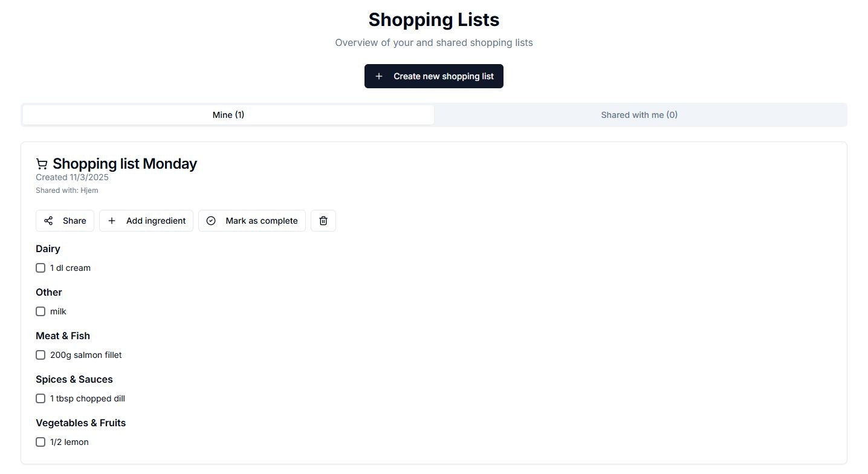Check off the 1 dl cream item
Viewport: 868px width, 474px height.
tap(40, 267)
